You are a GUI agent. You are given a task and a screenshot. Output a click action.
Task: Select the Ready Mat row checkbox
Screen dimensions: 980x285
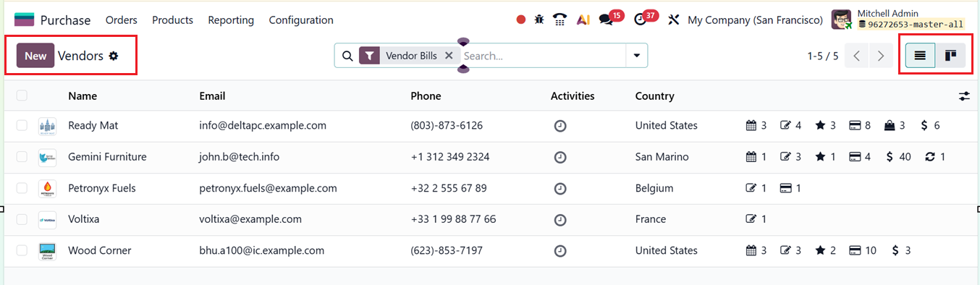22,126
